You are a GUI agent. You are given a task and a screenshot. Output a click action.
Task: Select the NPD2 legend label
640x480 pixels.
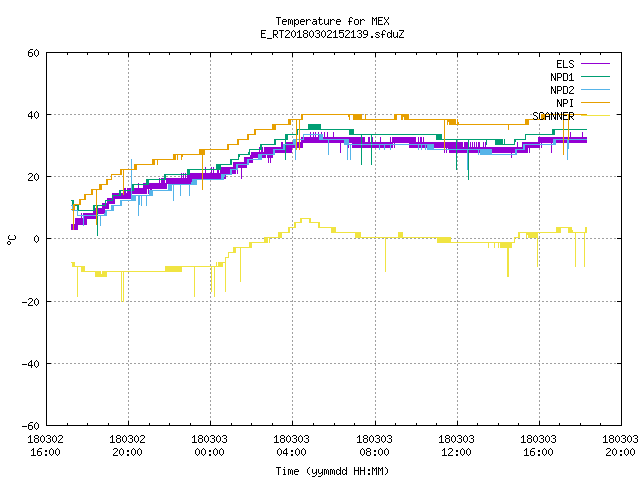562,90
